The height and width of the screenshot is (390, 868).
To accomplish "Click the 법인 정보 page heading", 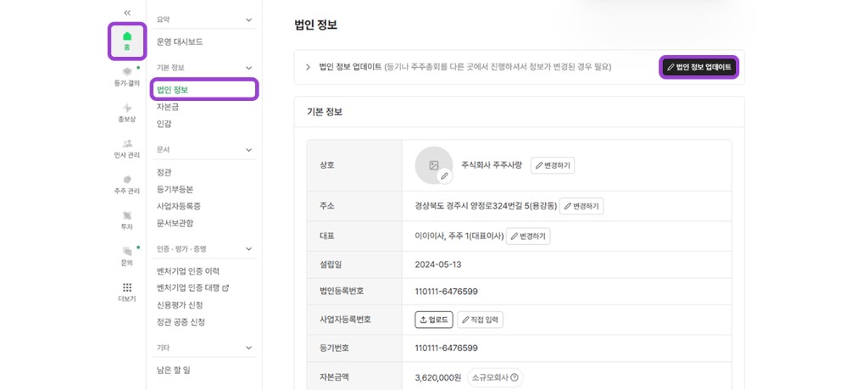I will pyautogui.click(x=315, y=25).
